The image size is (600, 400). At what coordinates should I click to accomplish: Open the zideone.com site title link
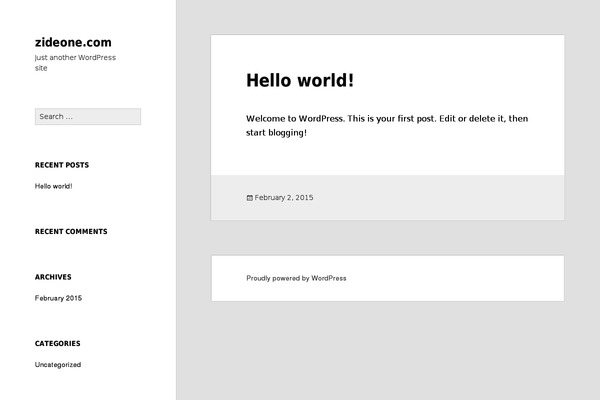(73, 42)
